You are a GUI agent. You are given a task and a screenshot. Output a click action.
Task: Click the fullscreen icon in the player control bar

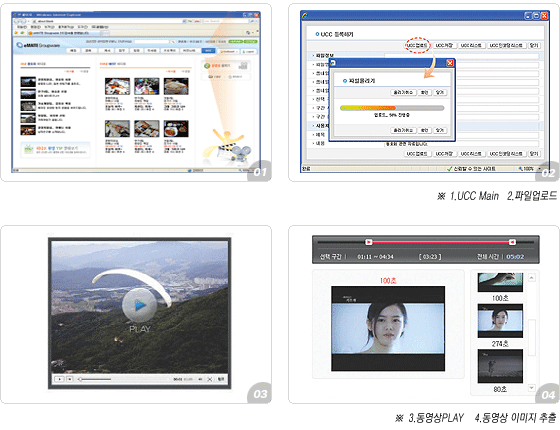coord(210,379)
